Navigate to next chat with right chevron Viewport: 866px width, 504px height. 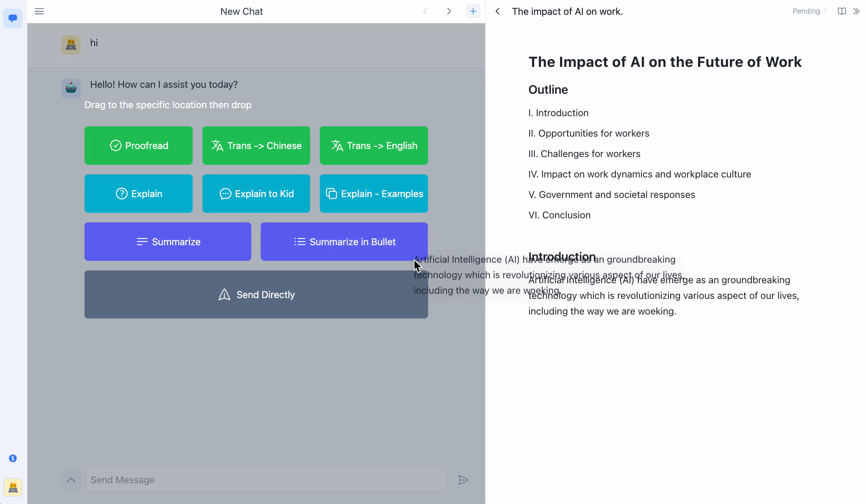tap(449, 11)
